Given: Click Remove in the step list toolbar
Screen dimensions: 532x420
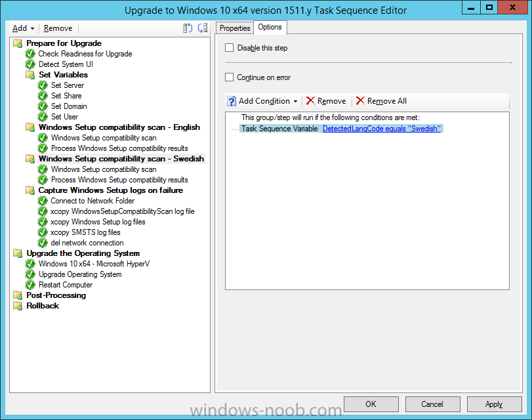Looking at the screenshot, I should click(x=58, y=28).
